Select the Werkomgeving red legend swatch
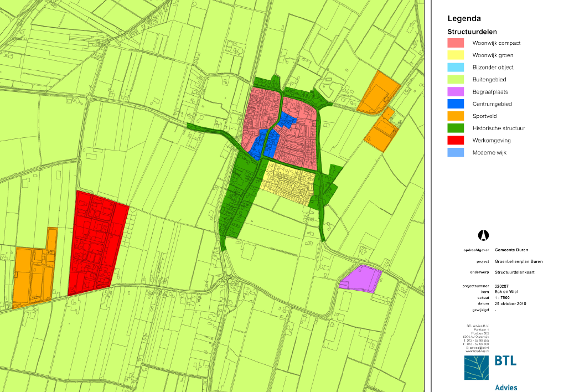 tap(456, 140)
